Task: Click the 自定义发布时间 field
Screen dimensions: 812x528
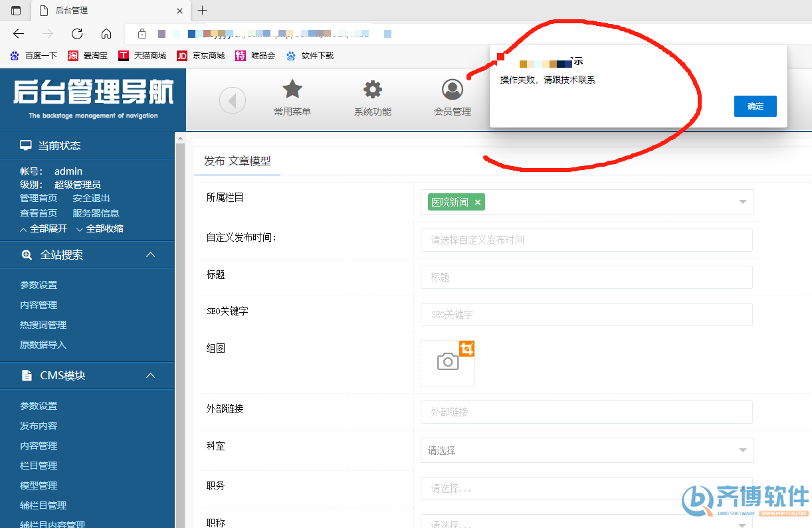Action: pyautogui.click(x=587, y=240)
